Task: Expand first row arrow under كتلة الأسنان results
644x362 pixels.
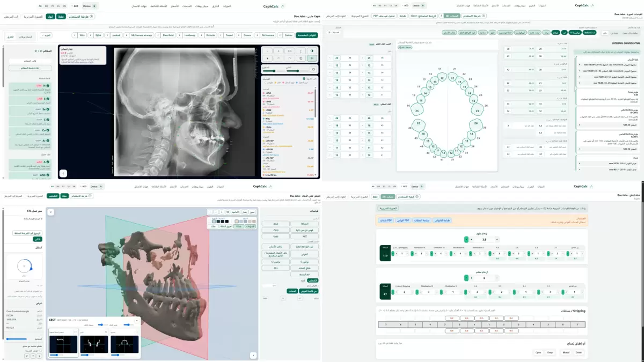Action: [580, 64]
